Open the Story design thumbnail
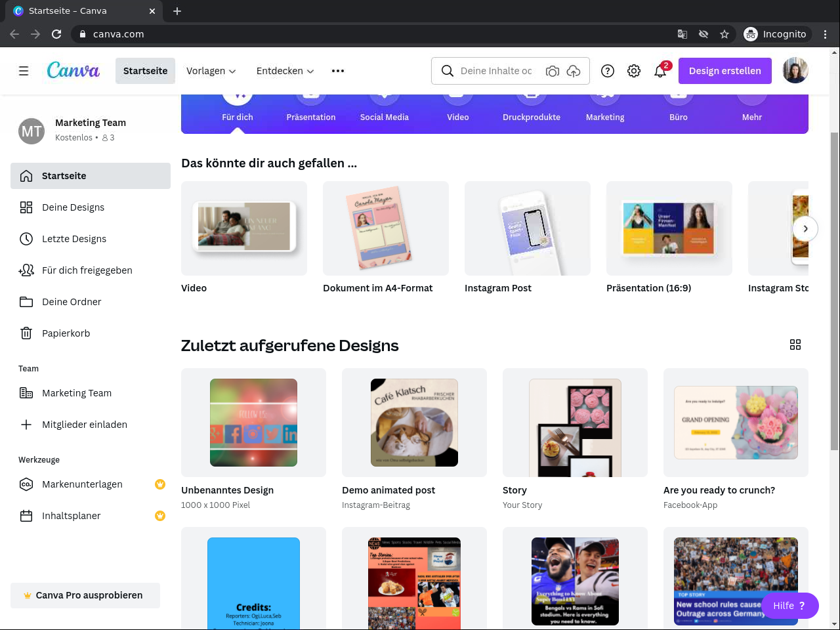Viewport: 840px width, 630px height. click(575, 423)
